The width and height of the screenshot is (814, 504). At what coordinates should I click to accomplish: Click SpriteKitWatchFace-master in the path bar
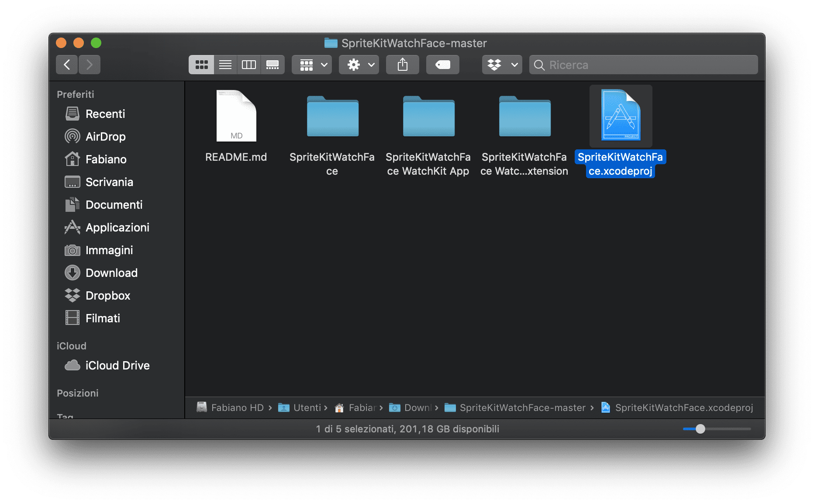tap(522, 407)
